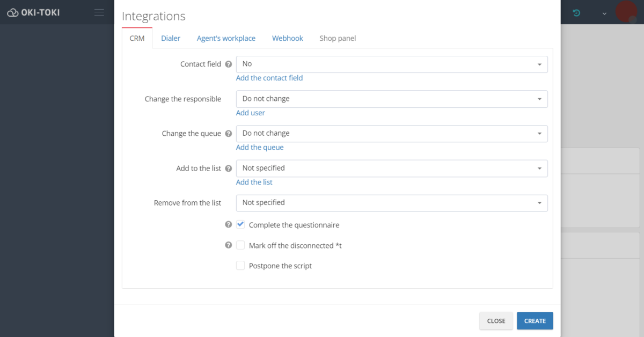Screen dimensions: 644x337
Task: Click the help icon beside Contact field
Action: pos(229,64)
